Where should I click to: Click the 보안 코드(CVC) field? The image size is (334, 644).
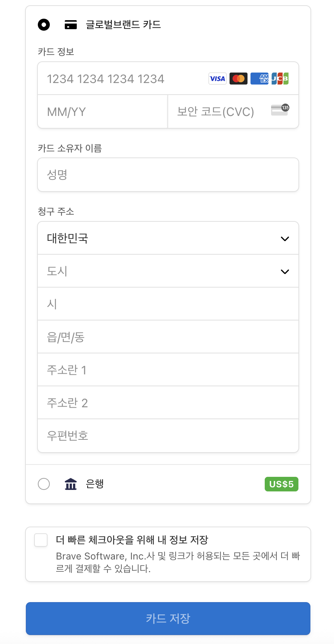pyautogui.click(x=233, y=111)
